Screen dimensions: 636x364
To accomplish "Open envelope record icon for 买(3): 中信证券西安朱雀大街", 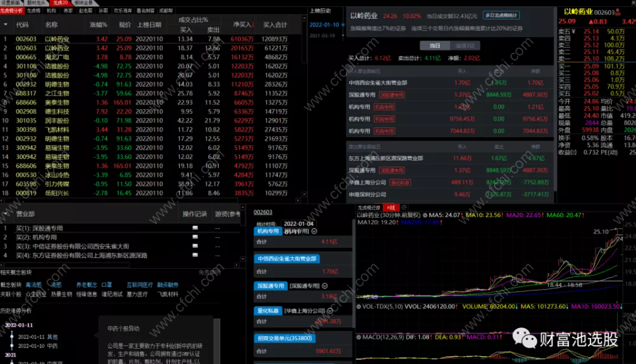I will (195, 245).
